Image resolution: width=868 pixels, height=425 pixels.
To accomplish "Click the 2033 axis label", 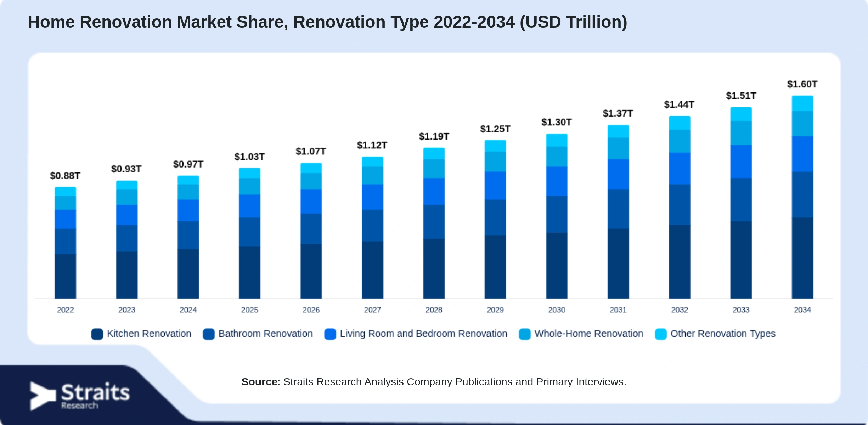I will pos(741,310).
